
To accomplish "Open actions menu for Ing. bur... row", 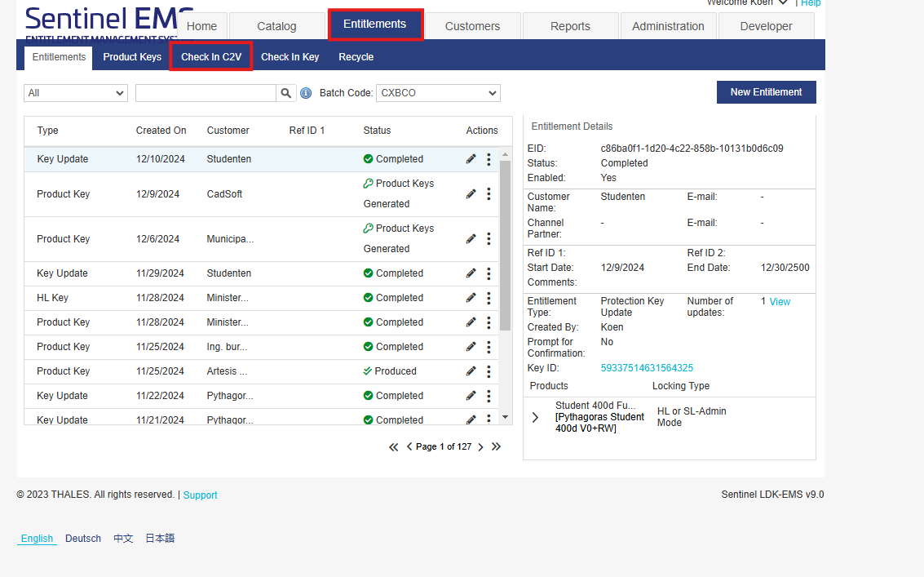I will click(x=489, y=346).
